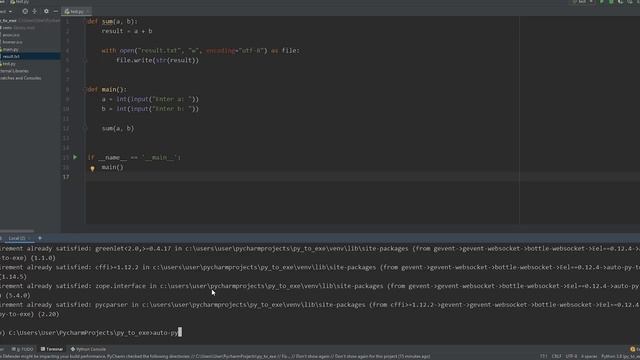Expand Scratches and Consoles node
This screenshot has width=640, height=360.
pos(20,78)
